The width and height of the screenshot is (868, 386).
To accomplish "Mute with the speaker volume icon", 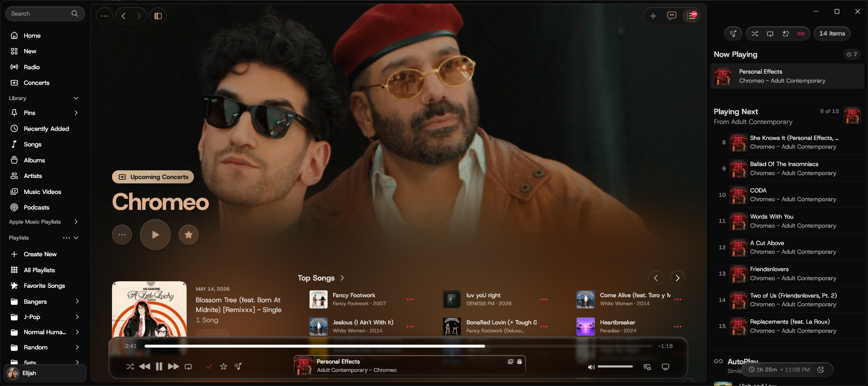I will point(591,367).
